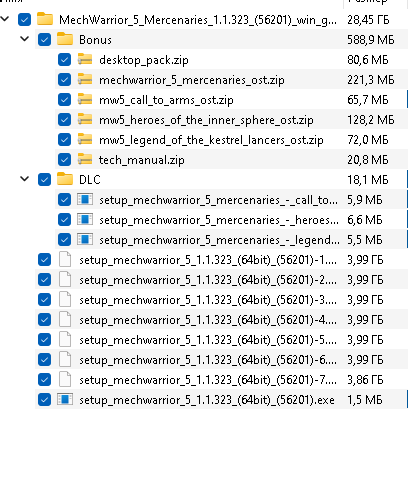The image size is (408, 485).
Task: Toggle mw5_heroes_of_the_inner_sphere_ost.zip checkbox
Action: point(64,119)
